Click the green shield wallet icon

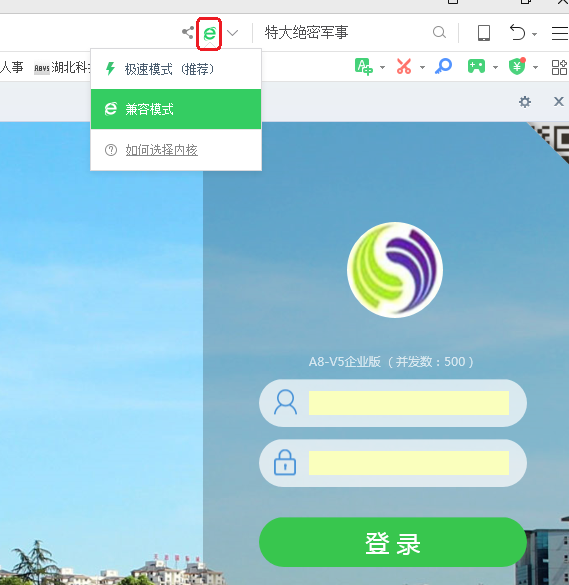517,66
